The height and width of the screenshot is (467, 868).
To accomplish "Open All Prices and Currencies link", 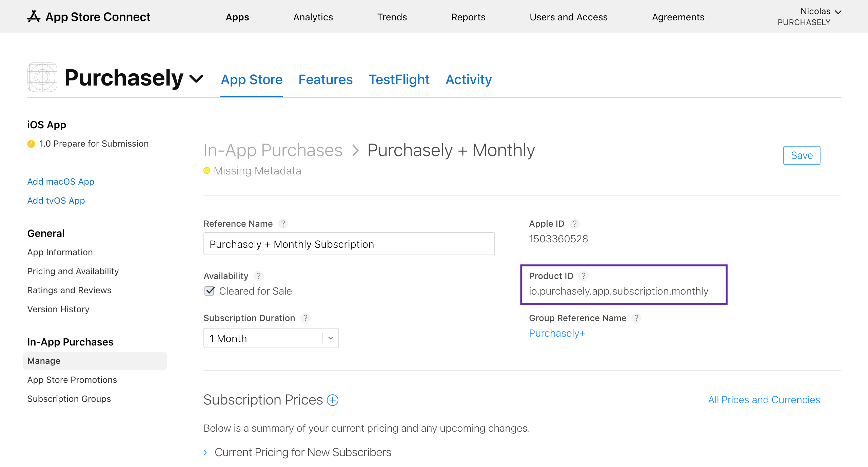I will click(x=764, y=400).
